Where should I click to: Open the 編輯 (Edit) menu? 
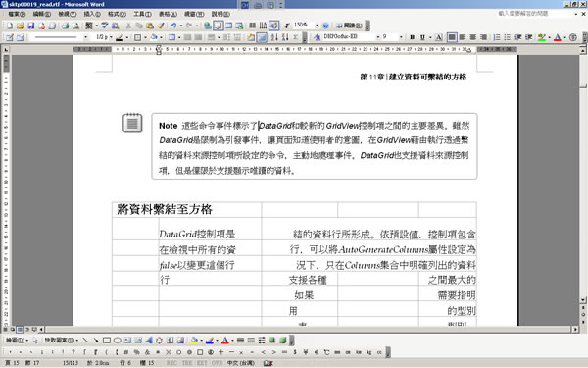41,14
